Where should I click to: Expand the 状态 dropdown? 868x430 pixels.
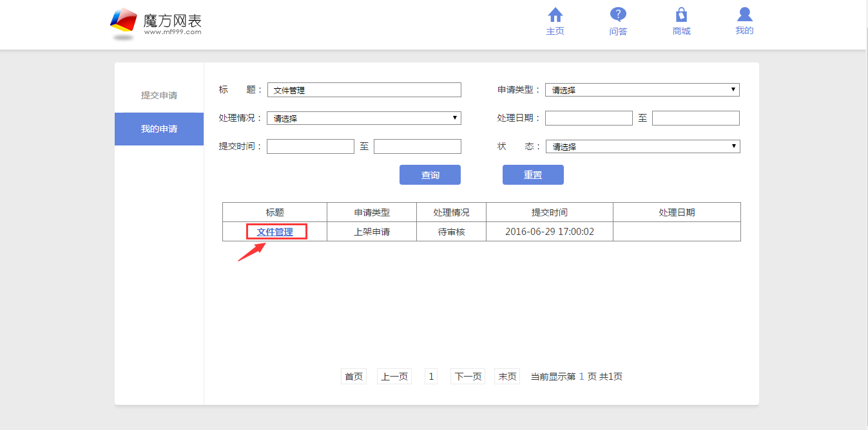[x=642, y=147]
